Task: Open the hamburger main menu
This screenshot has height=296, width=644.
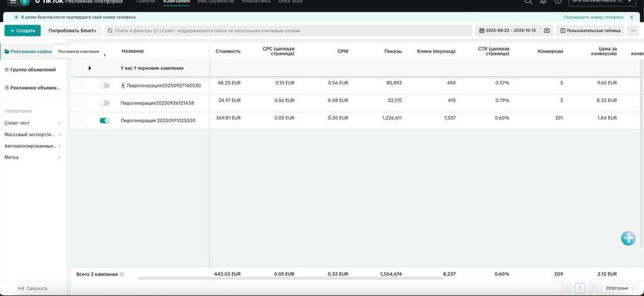Action: 13,2
